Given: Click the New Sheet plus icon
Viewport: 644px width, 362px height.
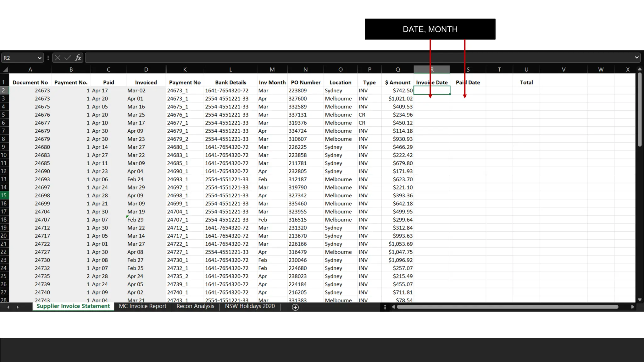Looking at the screenshot, I should [x=295, y=307].
